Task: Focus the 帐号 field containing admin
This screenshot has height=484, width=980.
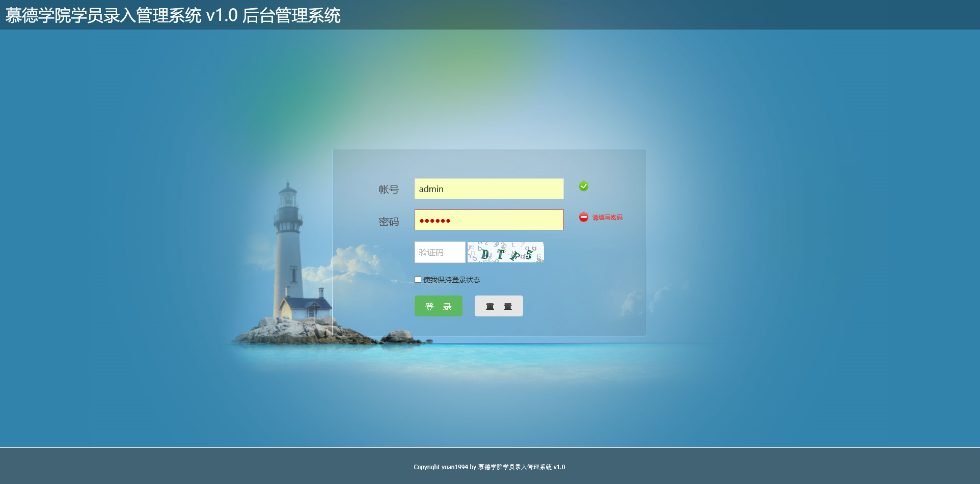Action: 489,189
